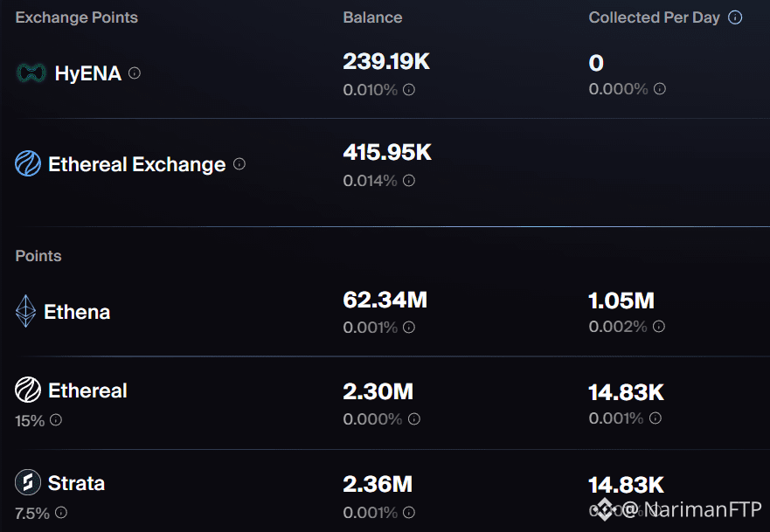Click the 62.34M Ethena balance
The height and width of the screenshot is (532, 770).
click(385, 300)
